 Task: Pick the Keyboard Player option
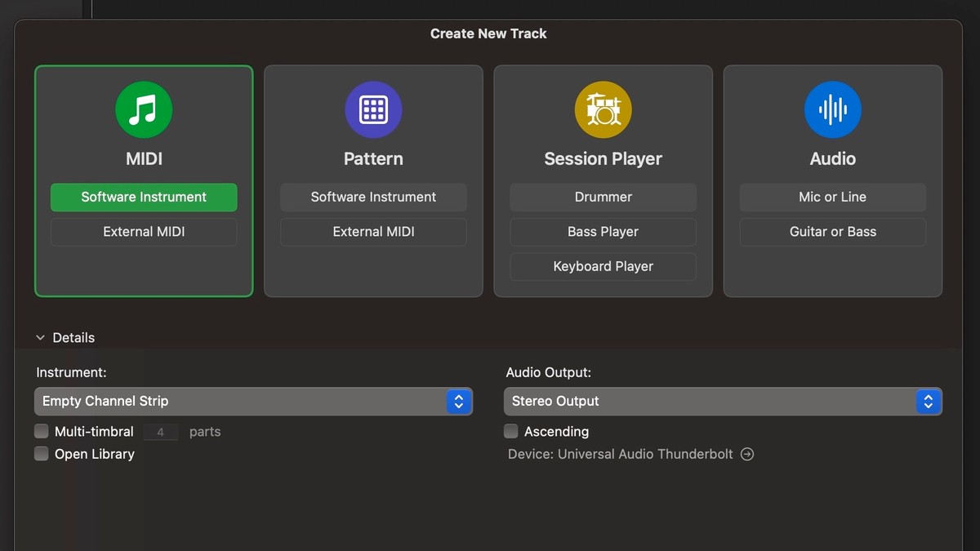click(603, 266)
